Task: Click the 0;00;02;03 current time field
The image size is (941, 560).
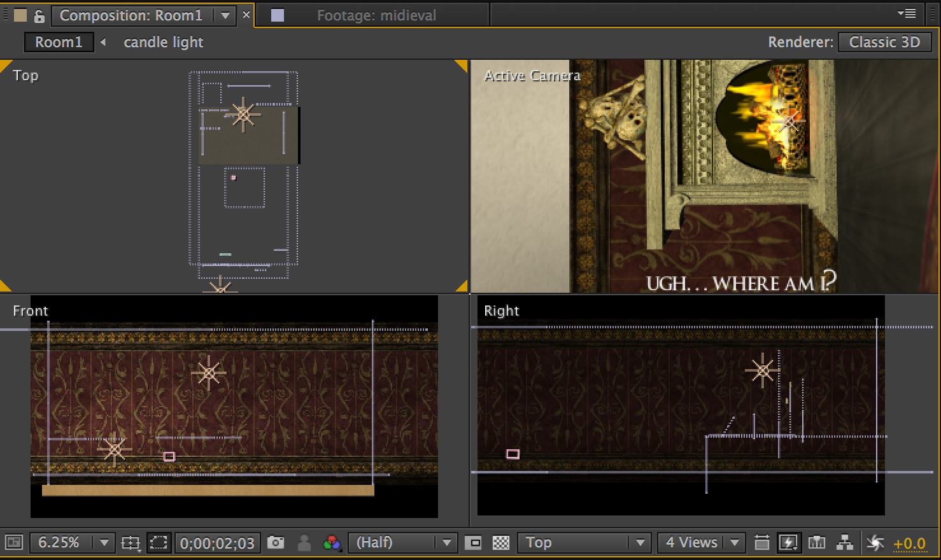Action: (x=217, y=543)
